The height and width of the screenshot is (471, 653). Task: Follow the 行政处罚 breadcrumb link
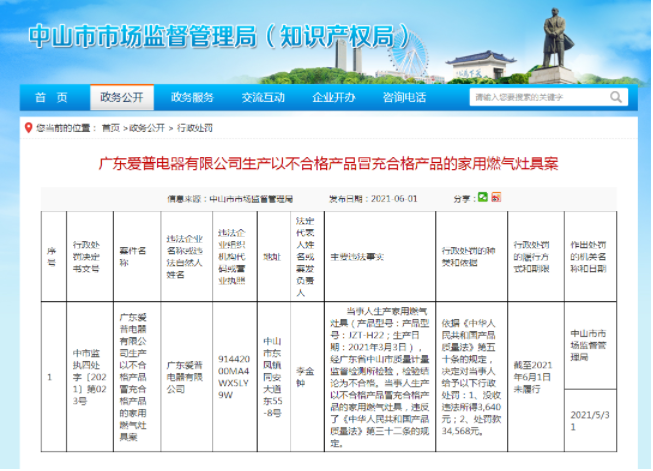click(x=195, y=128)
